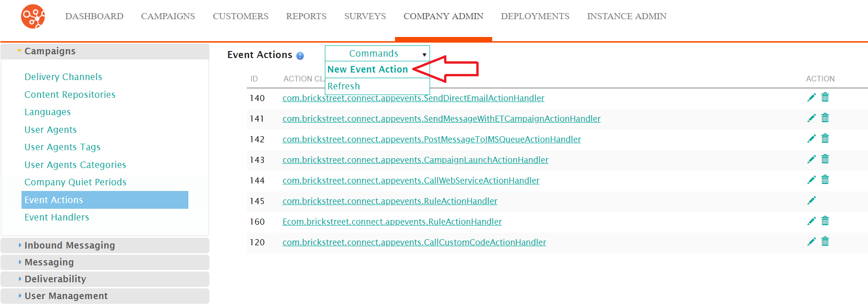
Task: Switch to the Deployments tab
Action: pos(535,16)
